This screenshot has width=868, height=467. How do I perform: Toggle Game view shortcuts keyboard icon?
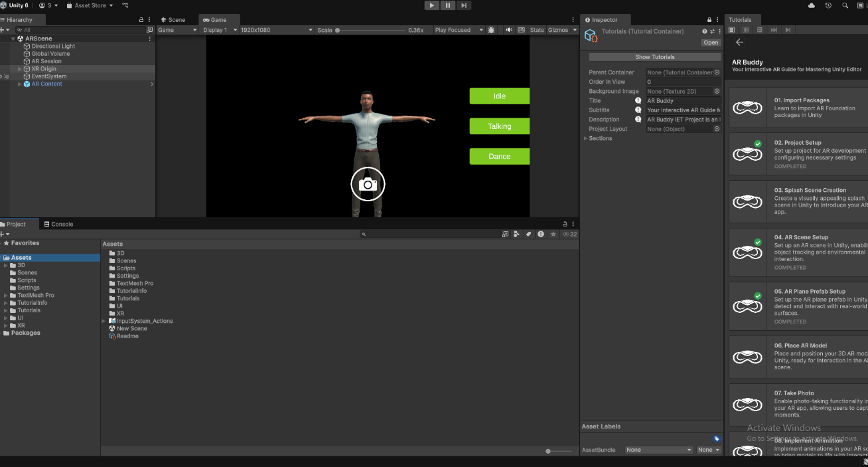pos(521,30)
